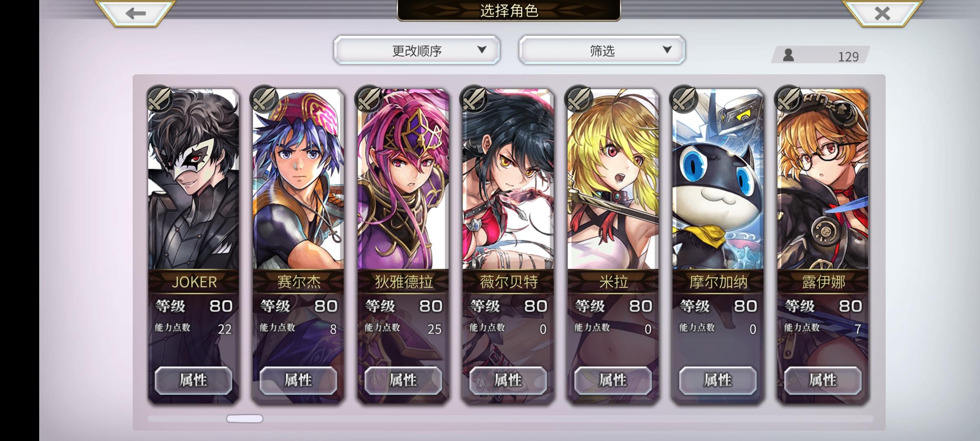Select the 薇尔贝特 character portrait
This screenshot has width=980, height=441.
click(x=508, y=179)
